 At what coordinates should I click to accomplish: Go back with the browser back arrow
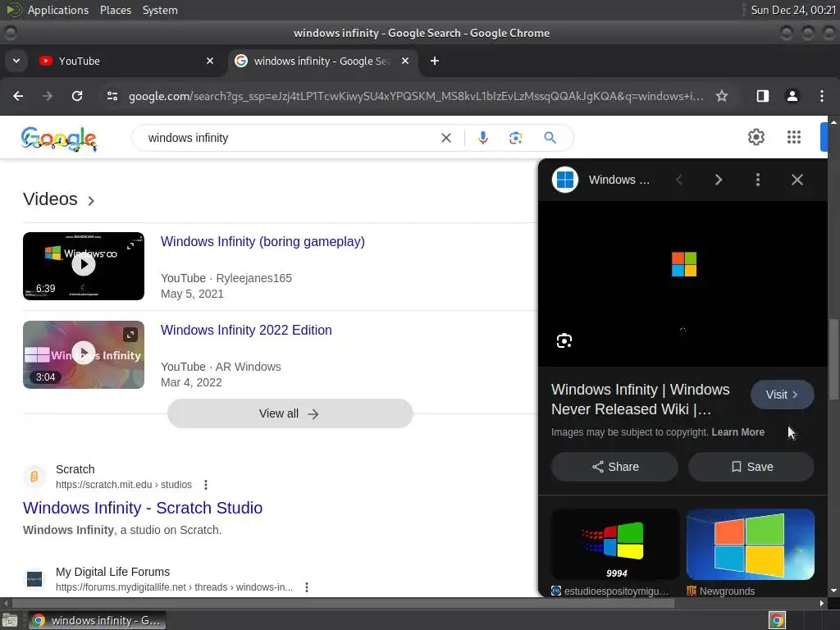click(x=18, y=96)
